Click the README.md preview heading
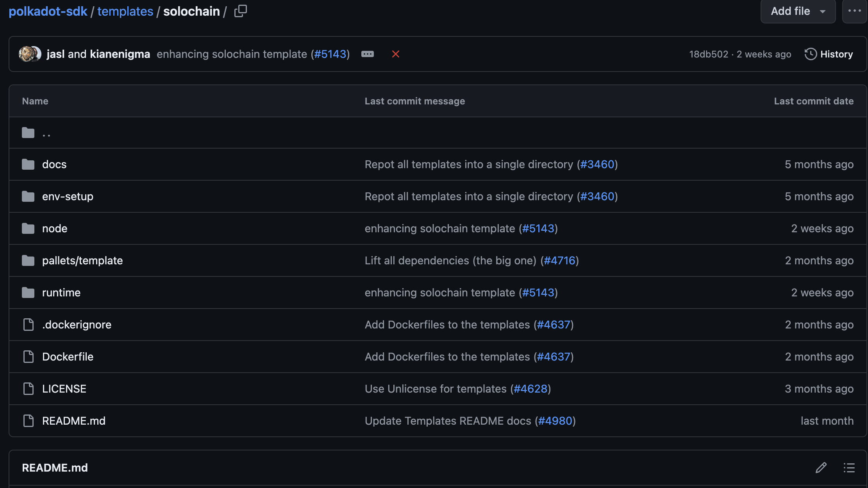The image size is (868, 488). point(55,468)
